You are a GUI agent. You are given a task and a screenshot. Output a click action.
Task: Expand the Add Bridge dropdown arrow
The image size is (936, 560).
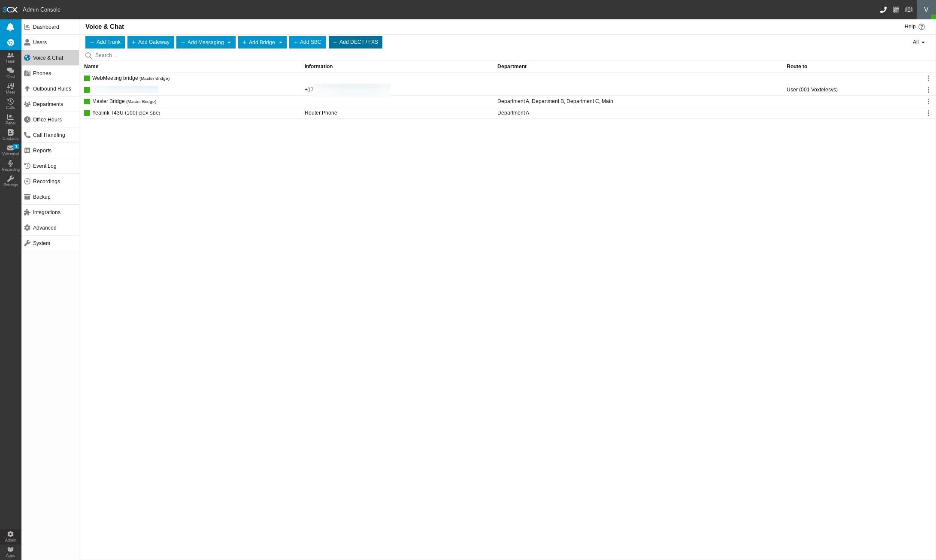point(281,42)
